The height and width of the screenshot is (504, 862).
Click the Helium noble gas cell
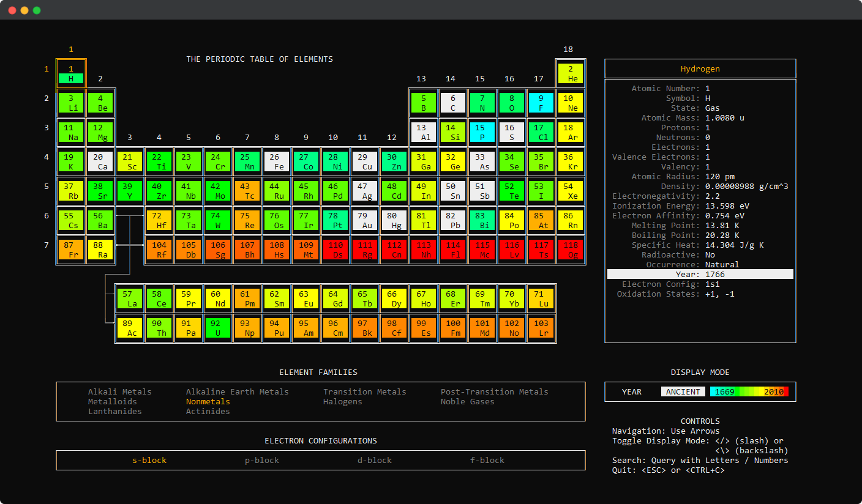[571, 73]
